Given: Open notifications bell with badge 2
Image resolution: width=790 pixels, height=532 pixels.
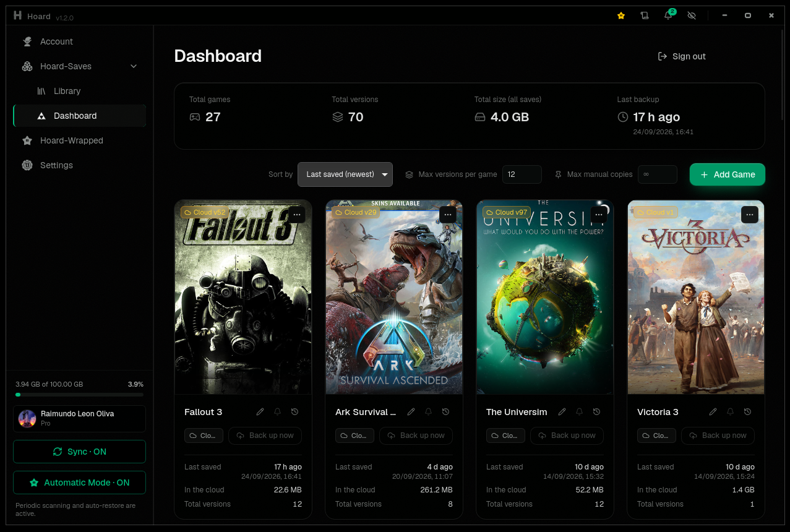Looking at the screenshot, I should [668, 15].
